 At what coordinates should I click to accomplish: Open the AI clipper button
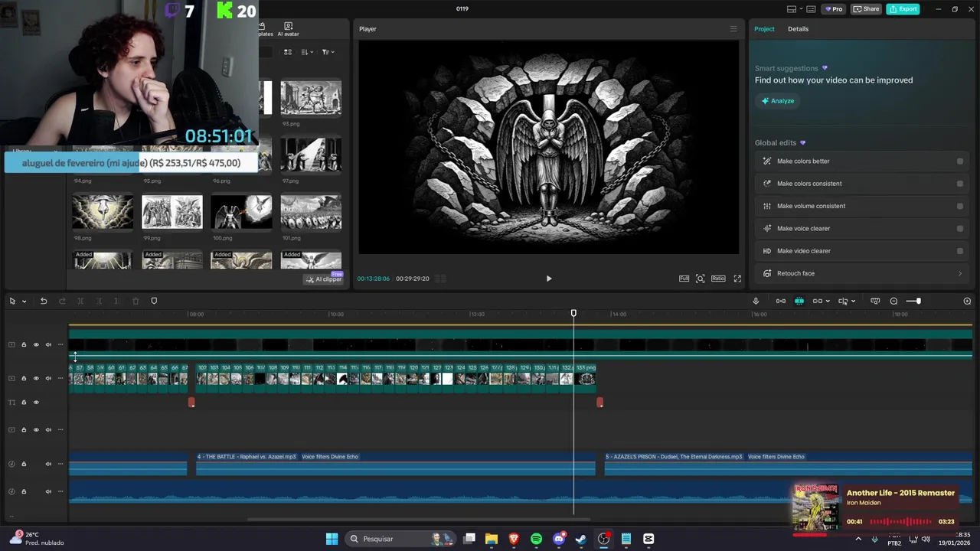pos(324,279)
